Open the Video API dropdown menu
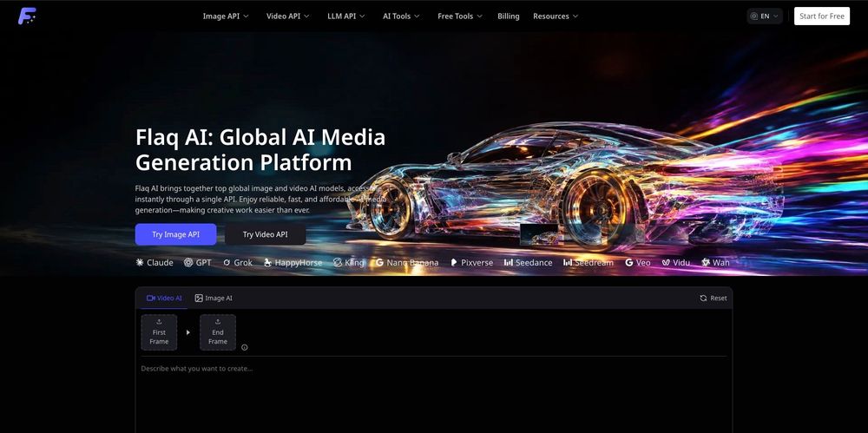868x433 pixels. (288, 16)
